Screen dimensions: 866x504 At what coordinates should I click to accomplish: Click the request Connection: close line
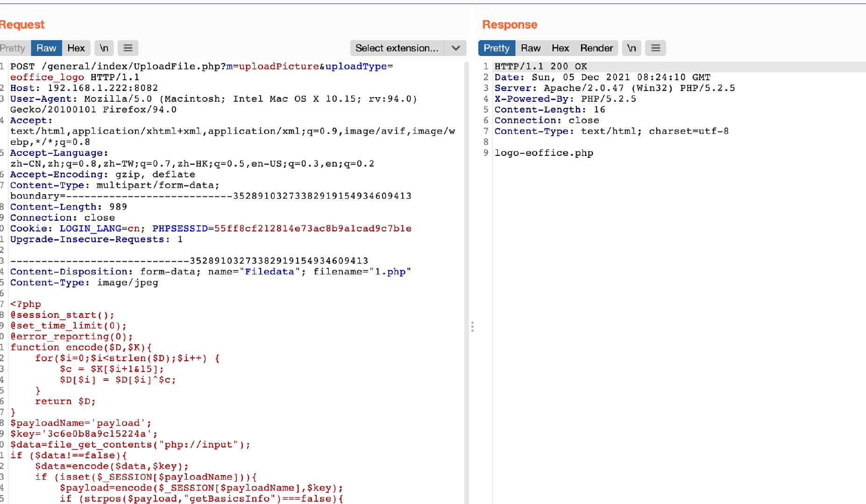click(x=62, y=218)
